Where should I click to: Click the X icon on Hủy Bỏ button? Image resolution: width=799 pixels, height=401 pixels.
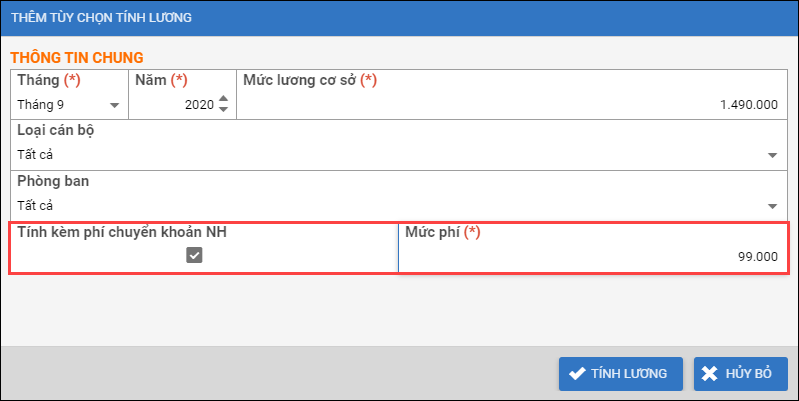(x=710, y=373)
